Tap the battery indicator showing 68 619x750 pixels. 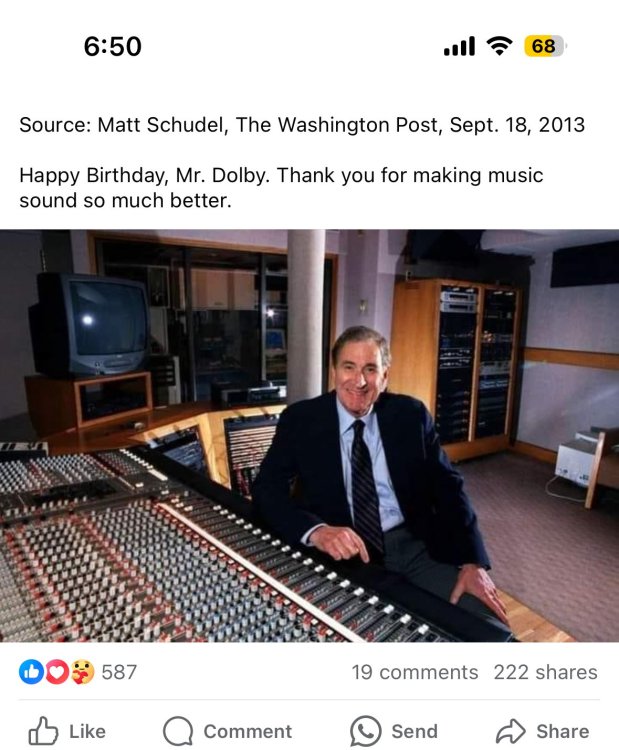544,46
